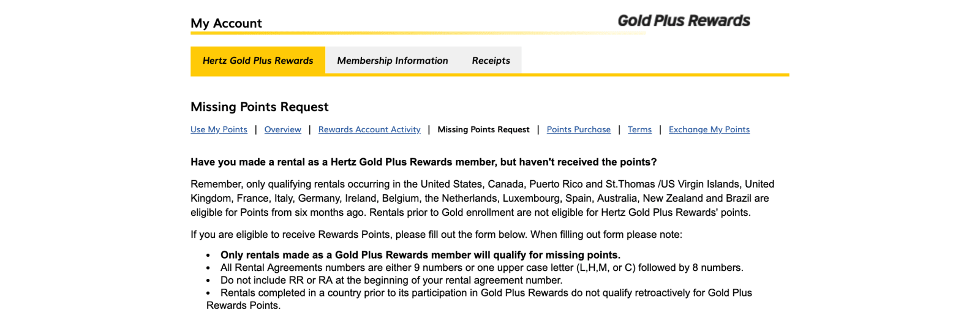Open the Receipts tab
This screenshot has height=323, width=980.
click(x=491, y=61)
